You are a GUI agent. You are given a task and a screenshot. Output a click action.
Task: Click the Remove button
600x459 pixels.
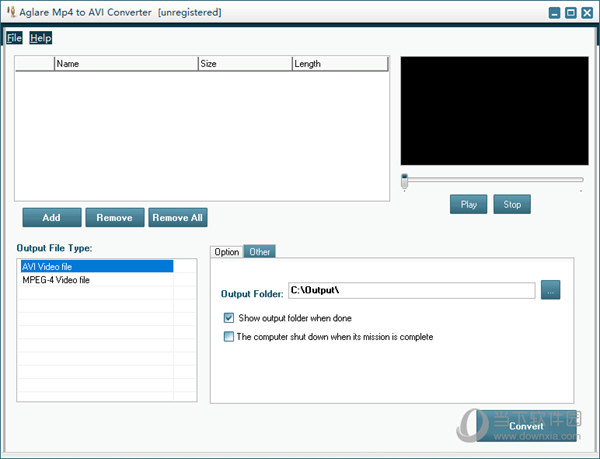(x=115, y=217)
